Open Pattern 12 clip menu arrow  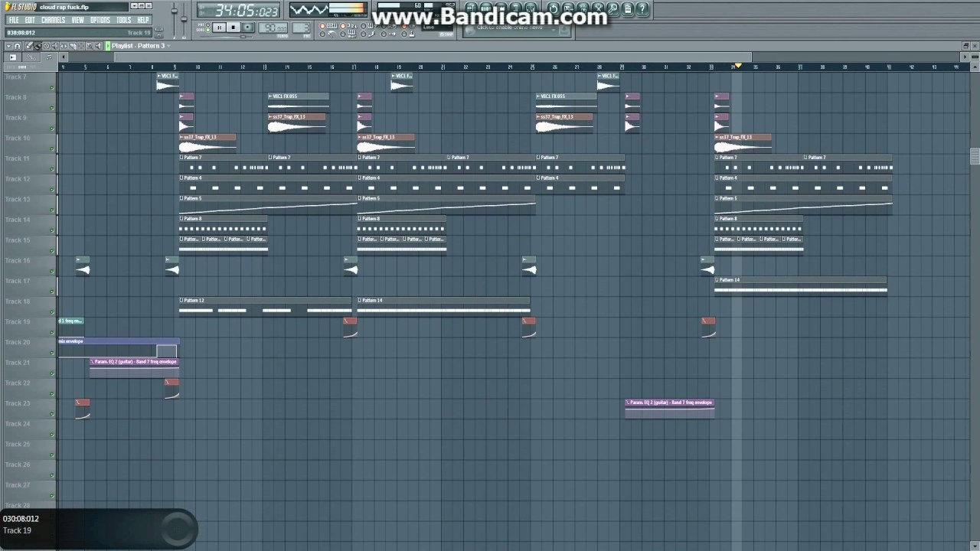coord(181,301)
